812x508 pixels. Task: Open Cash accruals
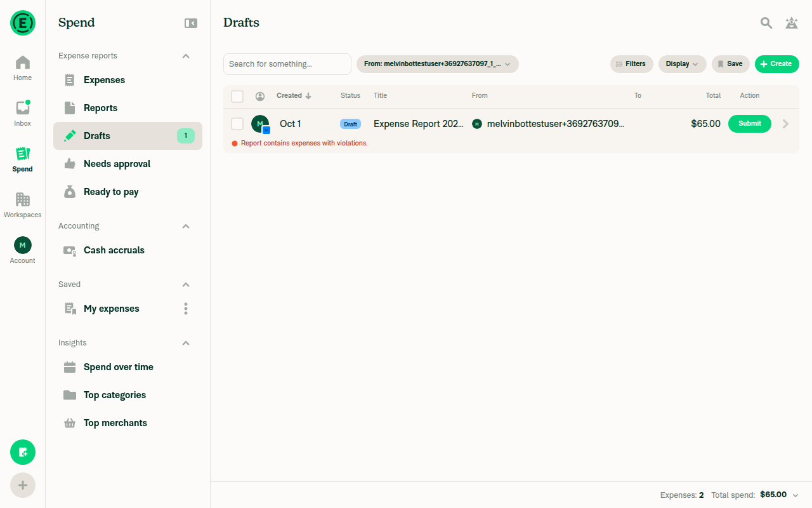tap(128, 250)
